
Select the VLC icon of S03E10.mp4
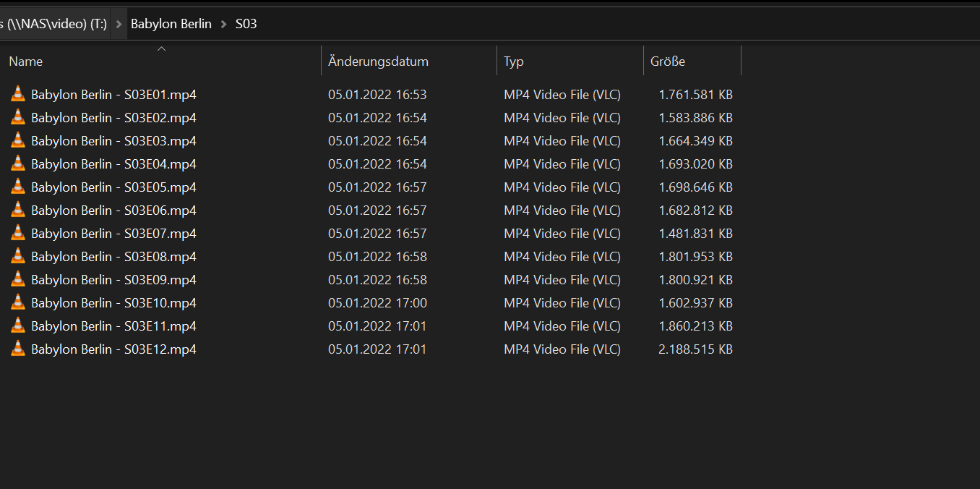[18, 302]
